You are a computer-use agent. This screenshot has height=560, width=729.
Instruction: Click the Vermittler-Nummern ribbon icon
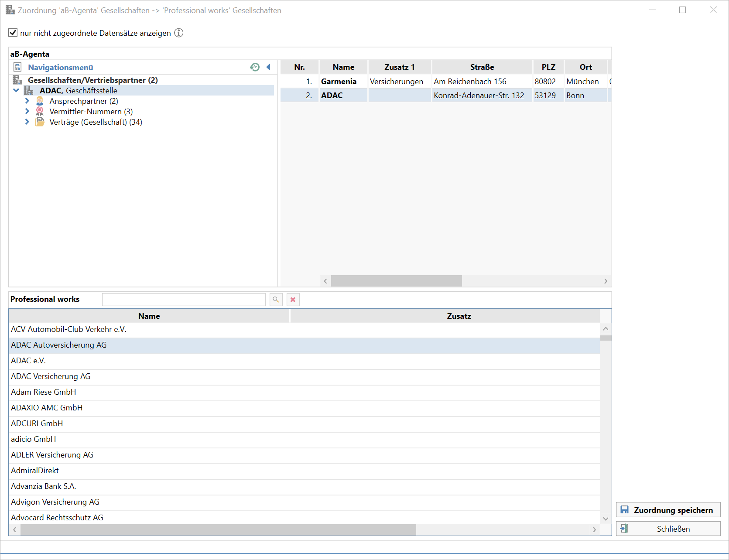pos(40,112)
